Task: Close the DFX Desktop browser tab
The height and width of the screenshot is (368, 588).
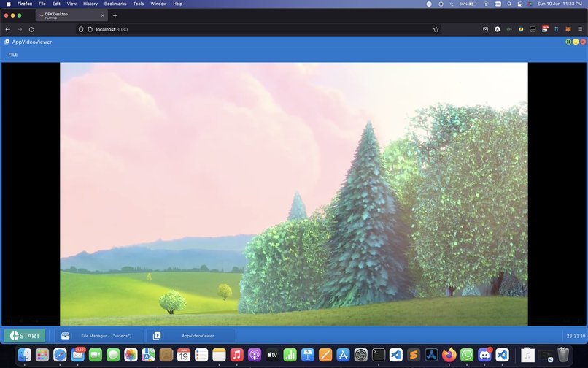Action: tap(103, 15)
